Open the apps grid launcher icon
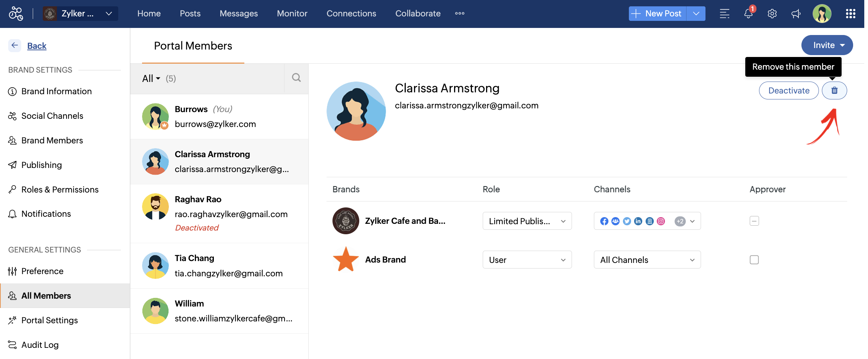 click(851, 14)
